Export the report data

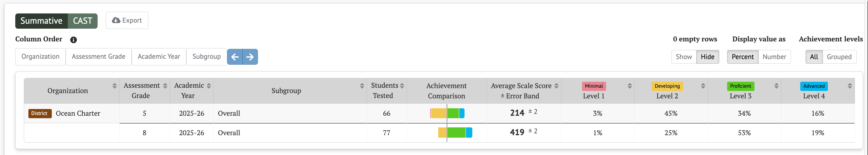(x=127, y=21)
